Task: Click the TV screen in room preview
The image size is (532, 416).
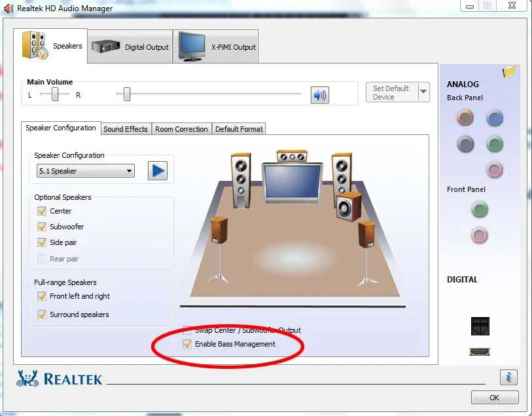Action: [292, 183]
